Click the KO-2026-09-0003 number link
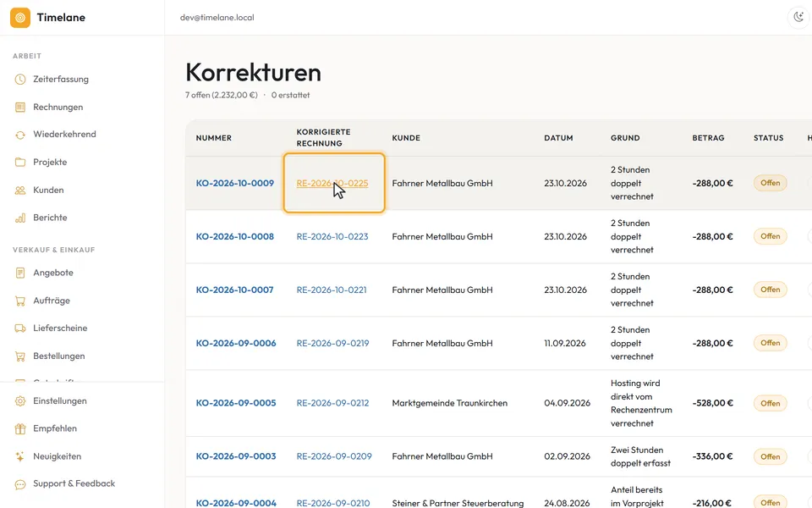The height and width of the screenshot is (508, 812). pos(236,456)
